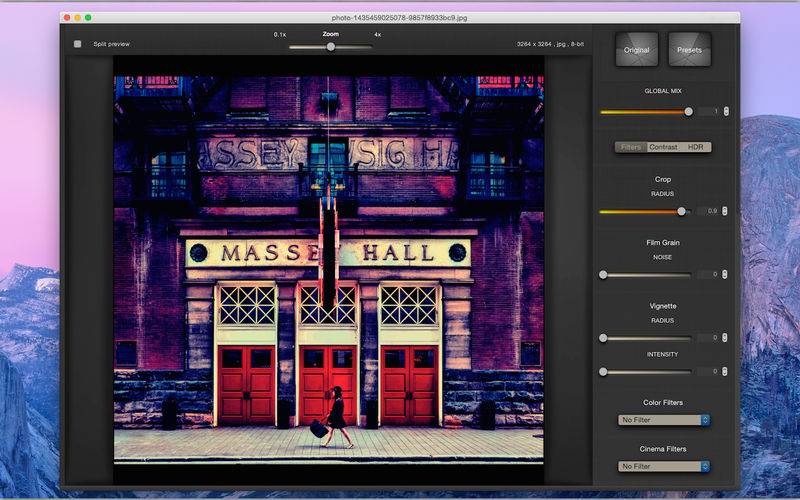Minimize the window with yellow button
Viewport: 800px width, 500px height.
(78, 18)
